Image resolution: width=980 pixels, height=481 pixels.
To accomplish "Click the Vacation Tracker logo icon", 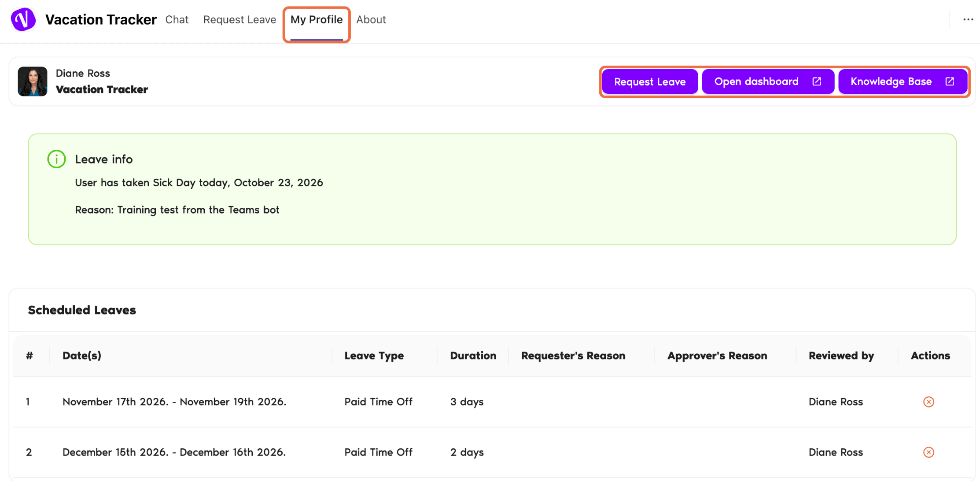I will (x=23, y=19).
